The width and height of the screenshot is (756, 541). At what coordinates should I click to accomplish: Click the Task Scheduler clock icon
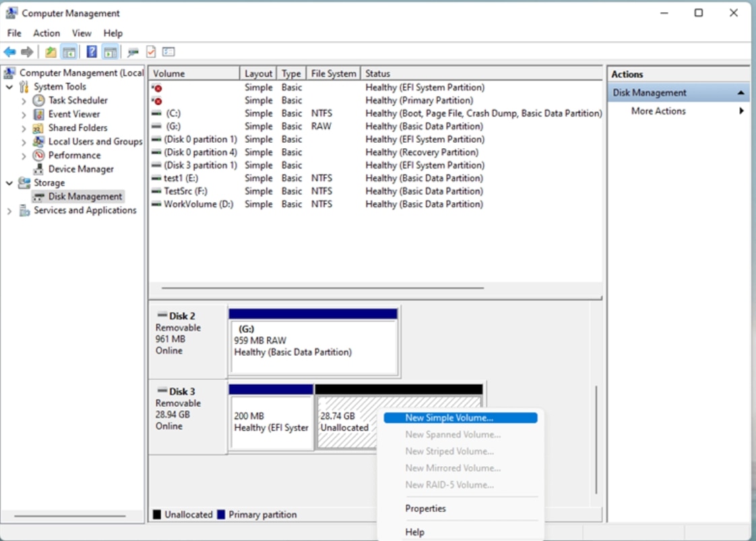click(x=38, y=100)
